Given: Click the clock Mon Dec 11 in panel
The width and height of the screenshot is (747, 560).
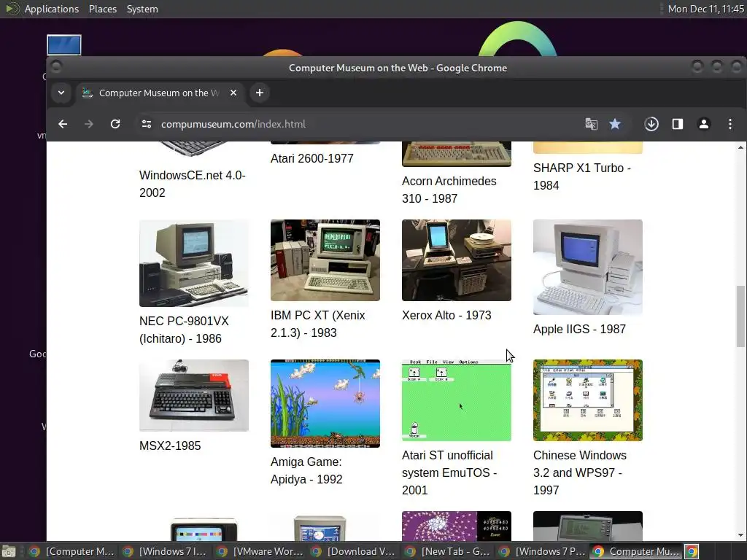Looking at the screenshot, I should [705, 9].
